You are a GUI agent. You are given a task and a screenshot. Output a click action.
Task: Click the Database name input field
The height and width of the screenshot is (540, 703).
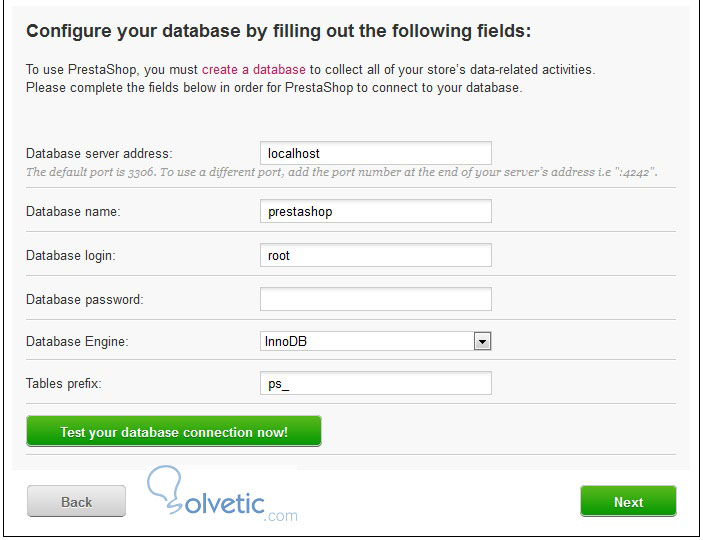(x=375, y=211)
